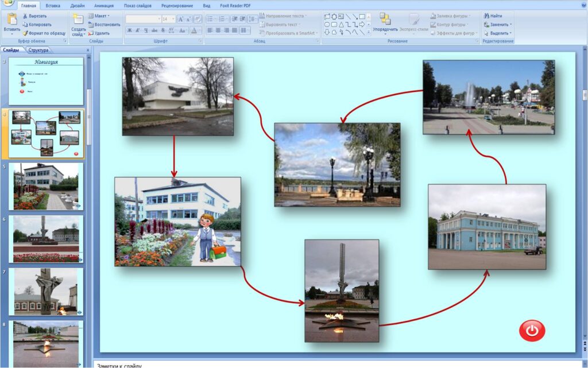588x368 pixels.
Task: Toggle underline (Ч) formatting
Action: [146, 30]
